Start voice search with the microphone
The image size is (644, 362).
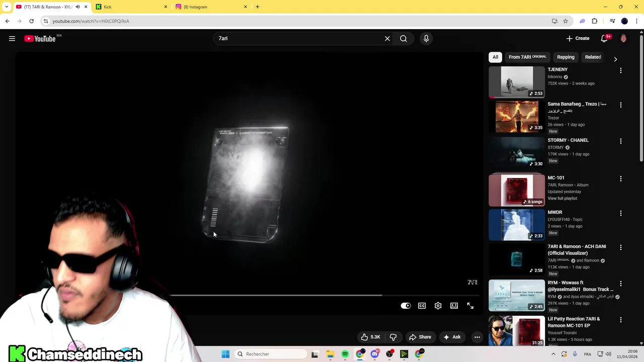pyautogui.click(x=426, y=39)
